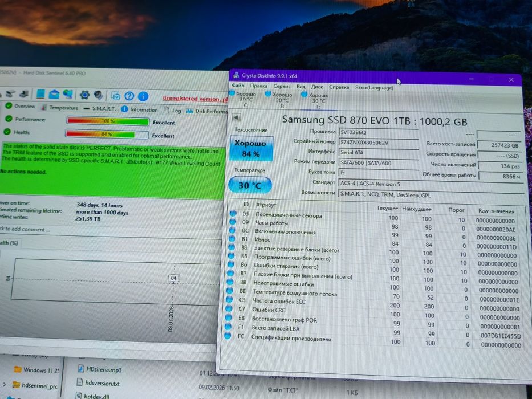Click the email envelope icon in Hard Disk Sentinel
This screenshot has width=532, height=399.
[x=54, y=94]
